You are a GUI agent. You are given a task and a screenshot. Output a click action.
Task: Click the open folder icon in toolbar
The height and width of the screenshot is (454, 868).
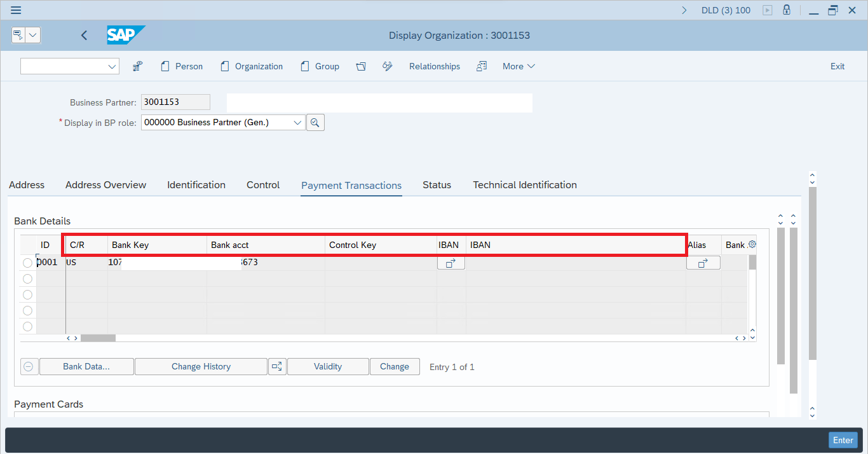pyautogui.click(x=361, y=66)
